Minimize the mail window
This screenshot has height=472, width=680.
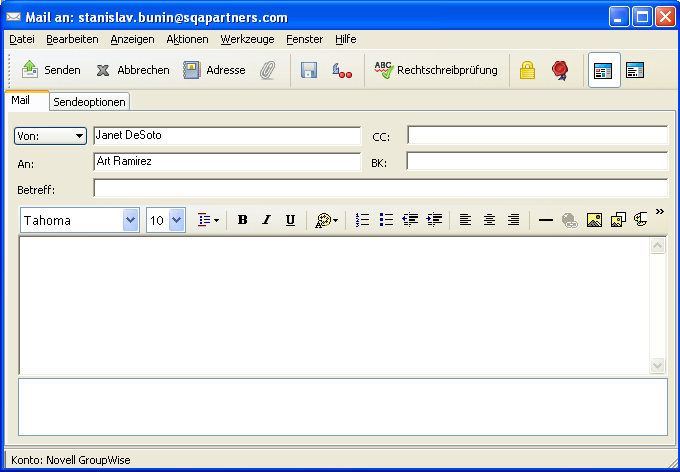619,17
